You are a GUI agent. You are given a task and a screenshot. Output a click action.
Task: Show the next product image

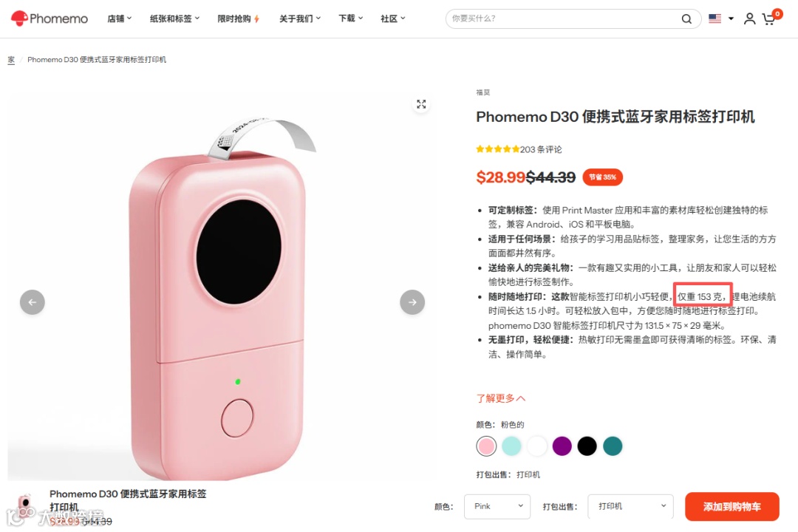(412, 302)
